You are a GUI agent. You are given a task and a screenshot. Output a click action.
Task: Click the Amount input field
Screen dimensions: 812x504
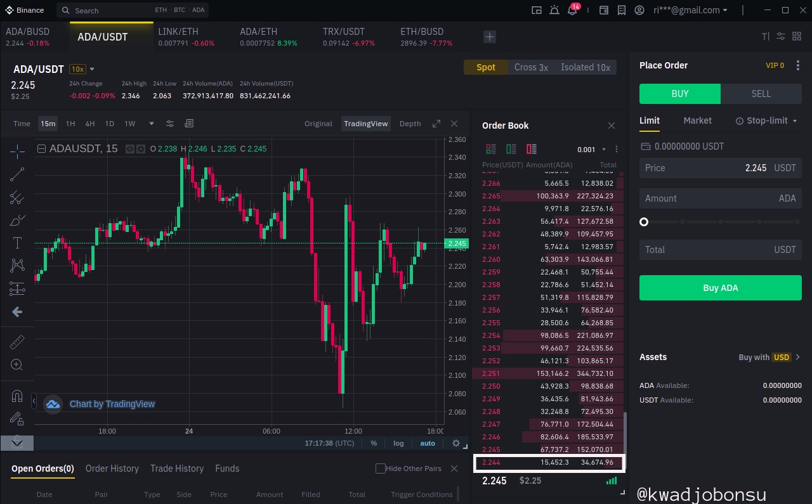tap(721, 198)
